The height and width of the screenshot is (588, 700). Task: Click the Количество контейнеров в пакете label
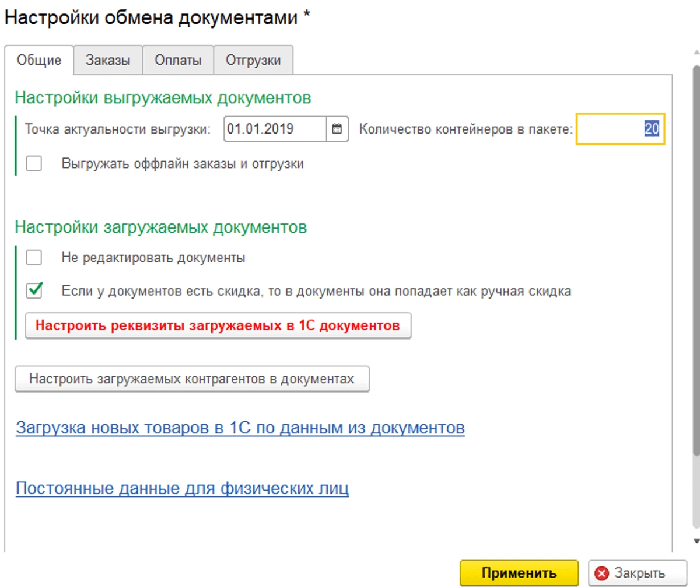pos(467,129)
